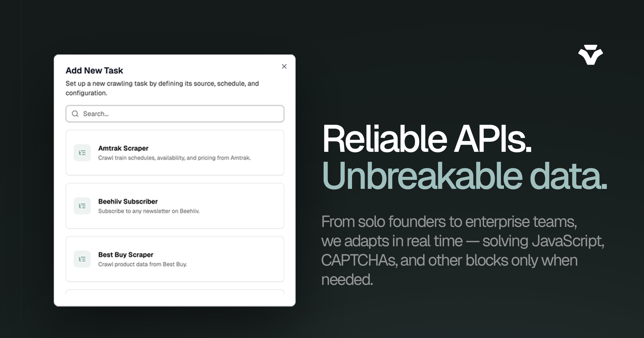Click the Add New Task heading
This screenshot has width=644, height=338.
click(x=94, y=71)
